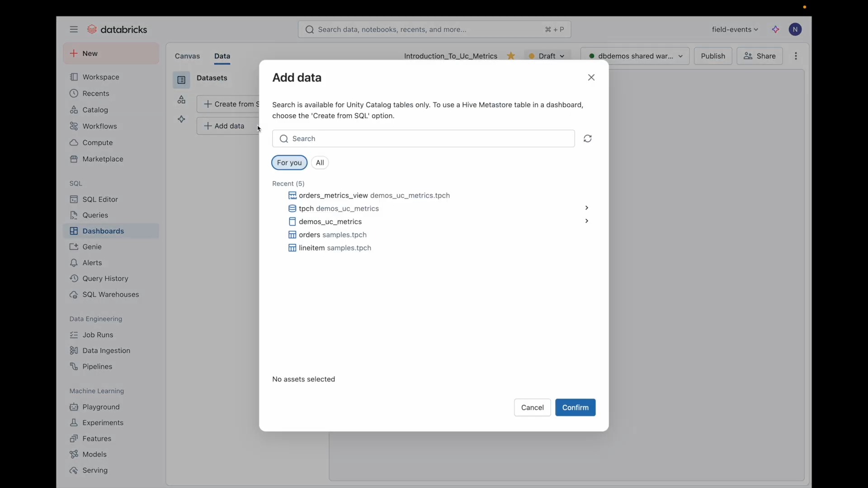Focus the Add data search field
Screen dimensions: 868x488
click(x=424, y=139)
